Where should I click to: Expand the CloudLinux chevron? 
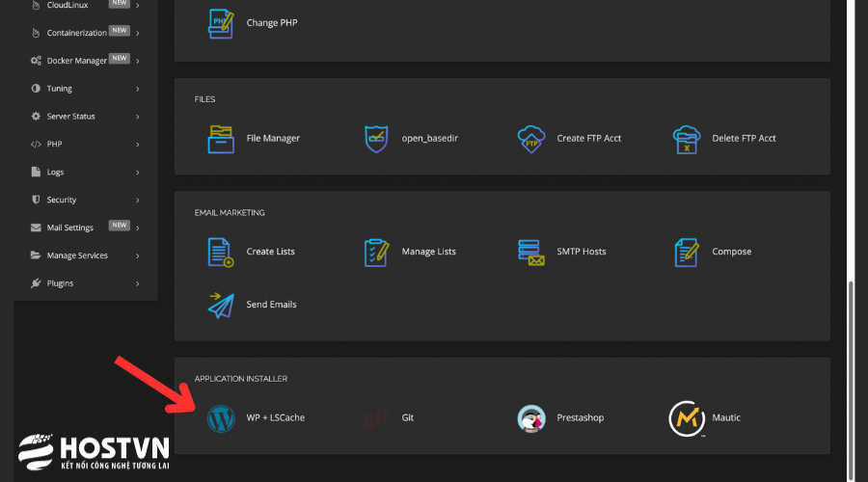click(x=137, y=6)
